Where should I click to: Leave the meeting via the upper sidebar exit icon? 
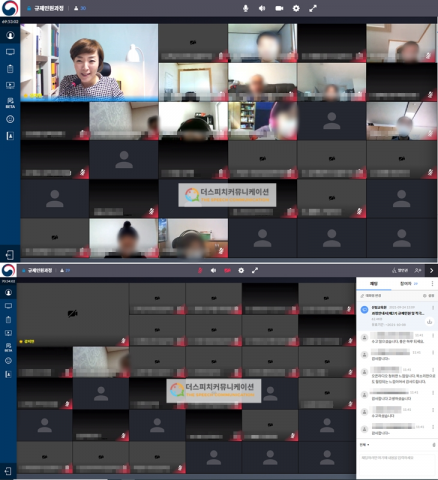(x=10, y=255)
